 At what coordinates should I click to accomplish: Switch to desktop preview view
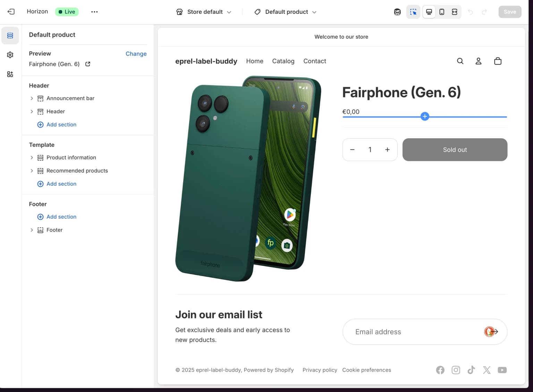429,11
